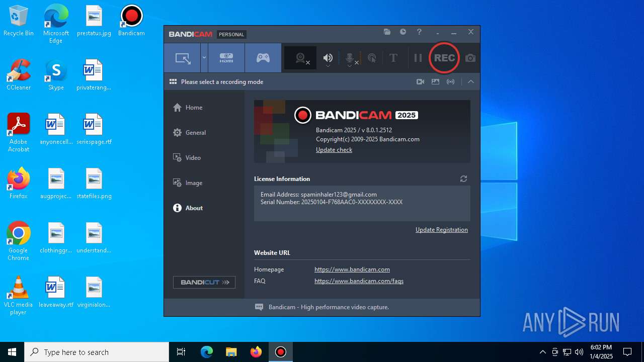Open the taskbar volume control
The image size is (644, 362).
pos(579,352)
